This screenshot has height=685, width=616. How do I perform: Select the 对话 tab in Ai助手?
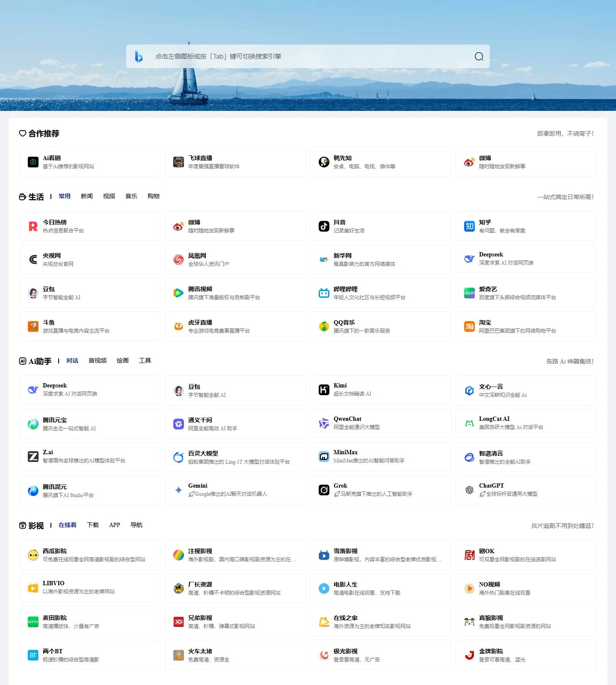coord(72,360)
